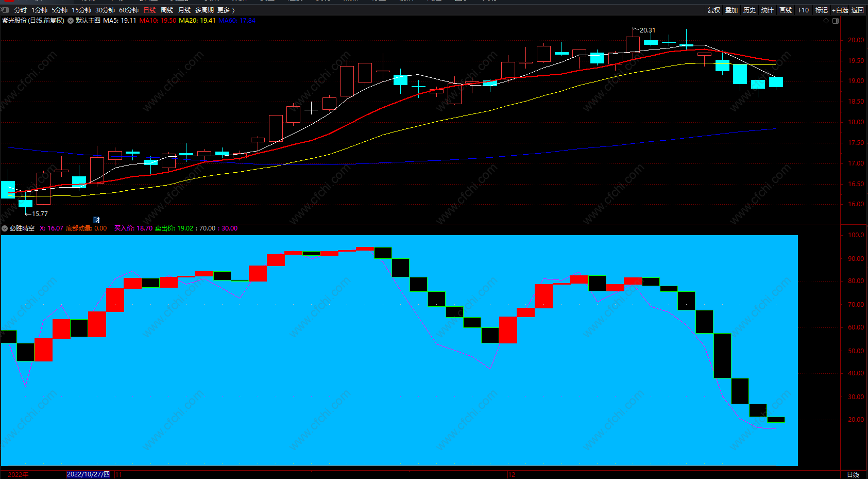Image resolution: width=868 pixels, height=479 pixels.
Task: Expand the 更多 periods list
Action: point(226,10)
